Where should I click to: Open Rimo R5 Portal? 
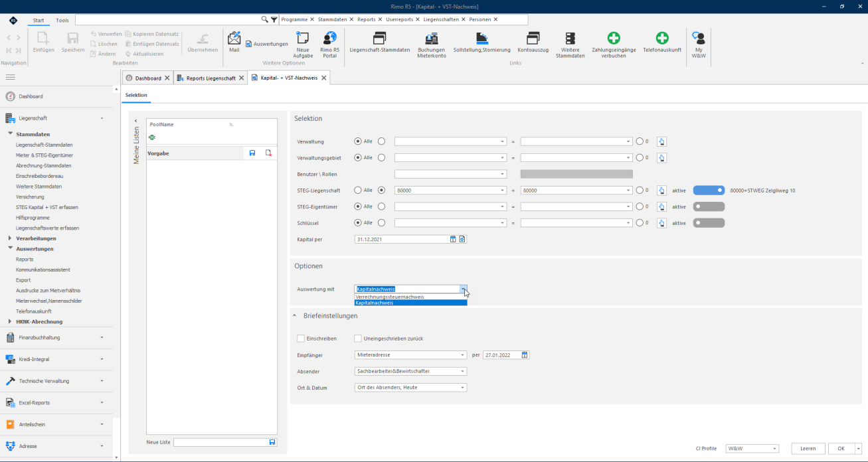coord(329,44)
